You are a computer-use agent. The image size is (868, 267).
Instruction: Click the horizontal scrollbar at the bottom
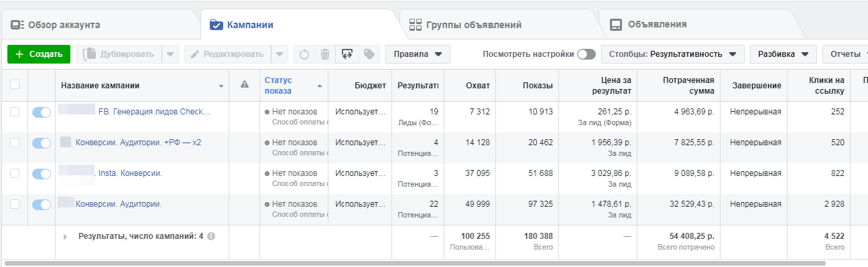tap(414, 264)
